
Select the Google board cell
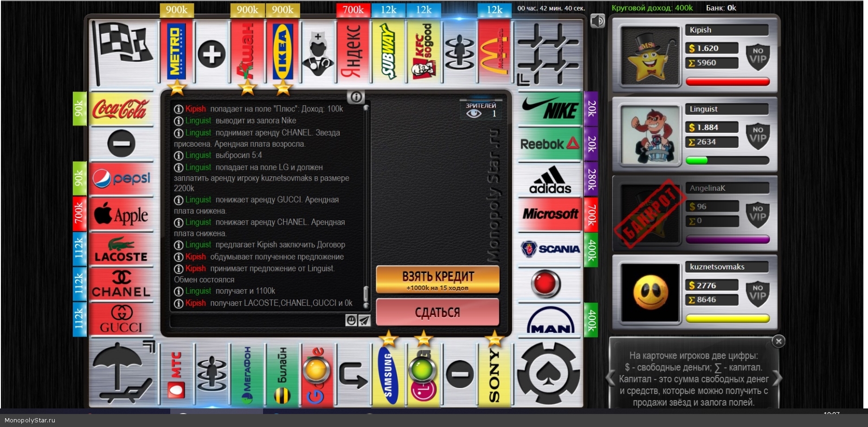317,375
